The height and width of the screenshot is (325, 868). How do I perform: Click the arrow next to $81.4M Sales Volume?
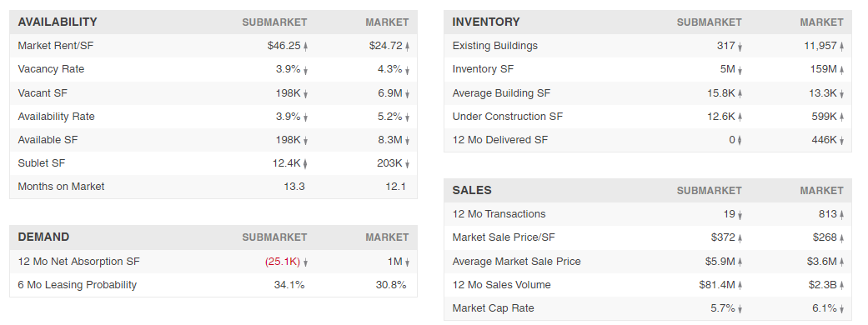point(740,286)
